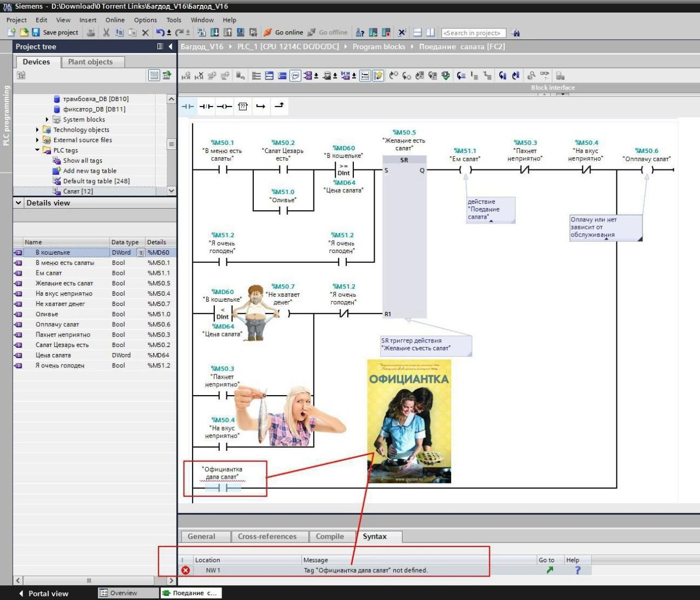Select the 'Цена салата' tag row
This screenshot has height=600, width=700.
tap(94, 355)
